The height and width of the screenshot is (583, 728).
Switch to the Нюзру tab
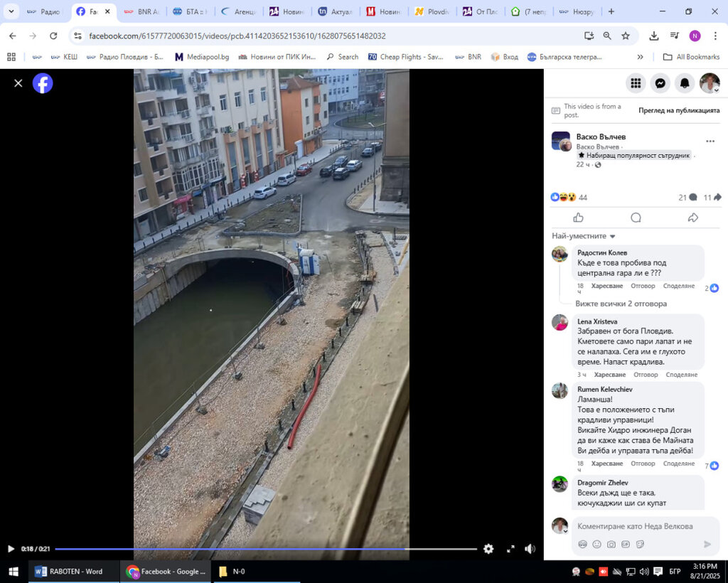click(x=577, y=11)
